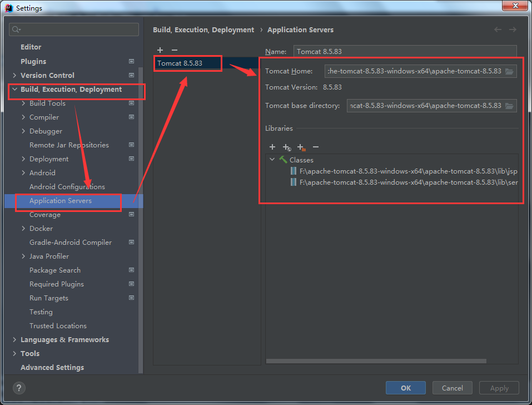Close the Settings window
This screenshot has width=532, height=405.
[515, 6]
